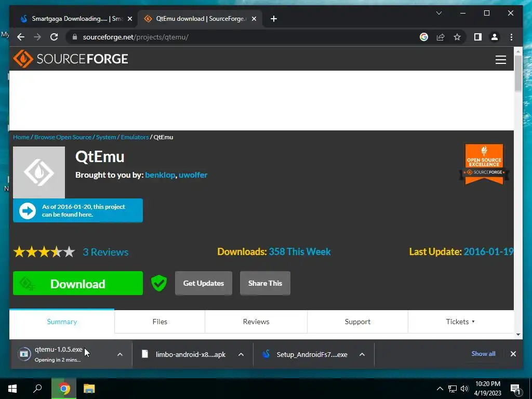Open the System breadcrumb link

tap(106, 137)
